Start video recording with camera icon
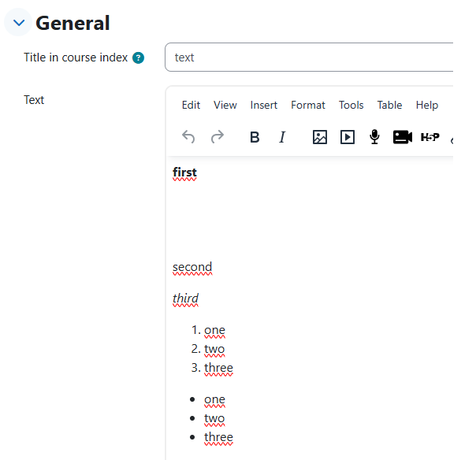This screenshot has width=476, height=460. tap(403, 137)
